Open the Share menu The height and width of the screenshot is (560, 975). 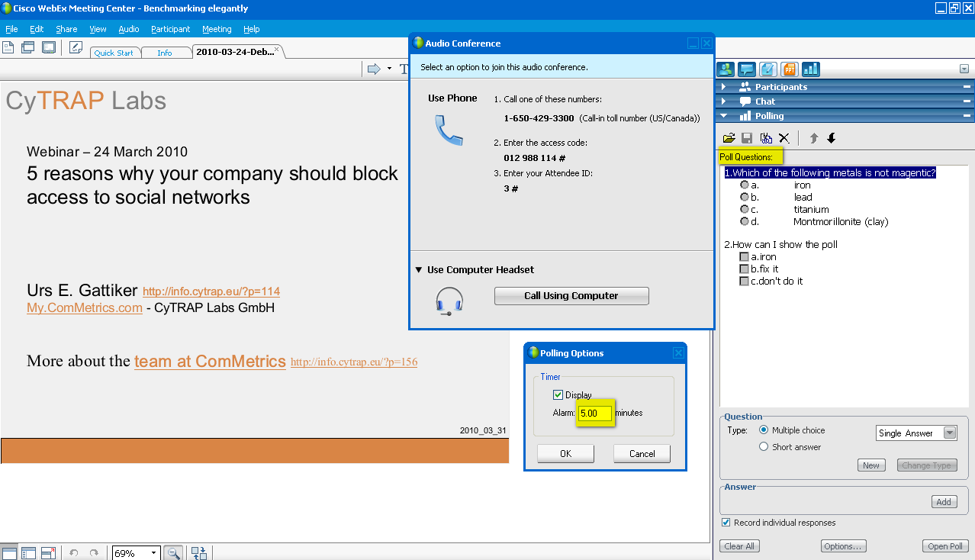coord(66,29)
